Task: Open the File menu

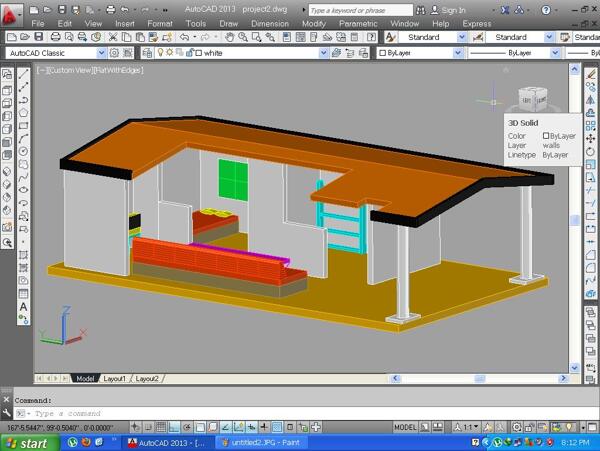Action: (x=38, y=24)
